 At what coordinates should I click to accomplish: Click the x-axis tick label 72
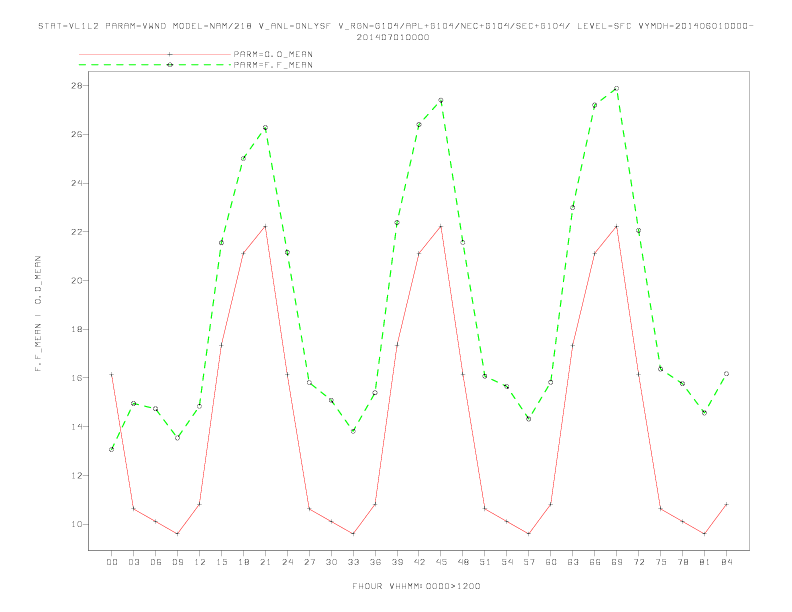coord(638,562)
